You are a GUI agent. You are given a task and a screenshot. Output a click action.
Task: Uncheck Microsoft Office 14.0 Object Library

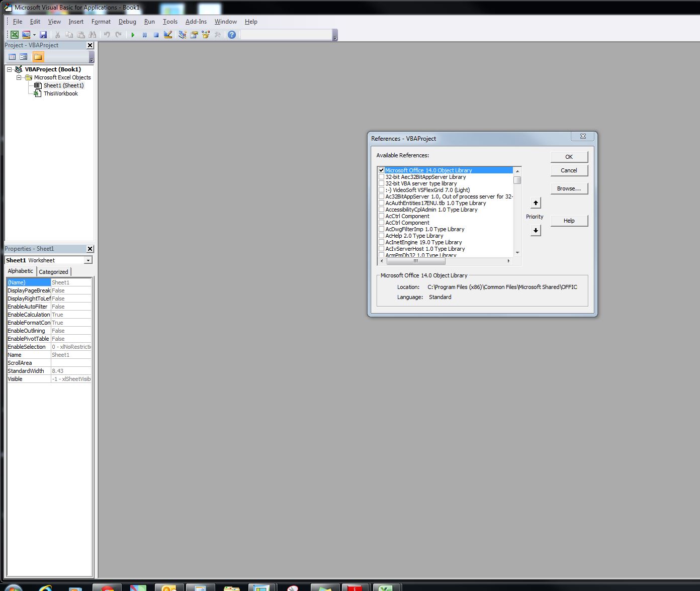pyautogui.click(x=381, y=170)
